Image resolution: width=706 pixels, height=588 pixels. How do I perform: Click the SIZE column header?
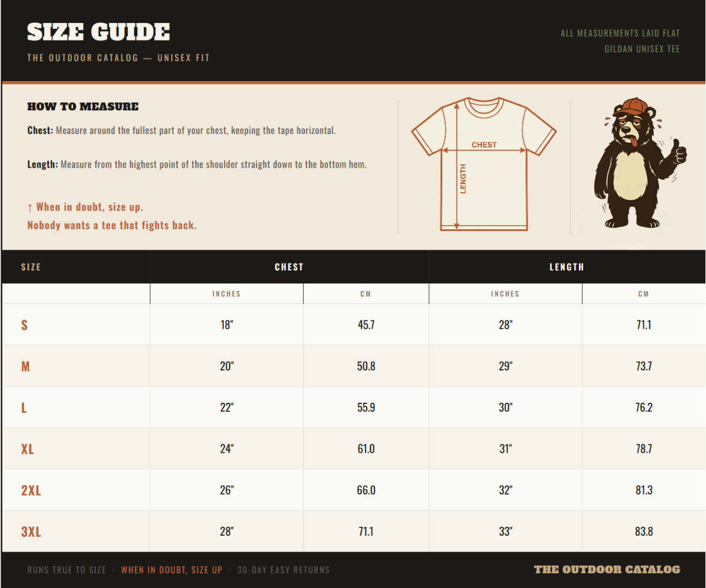[x=31, y=267]
